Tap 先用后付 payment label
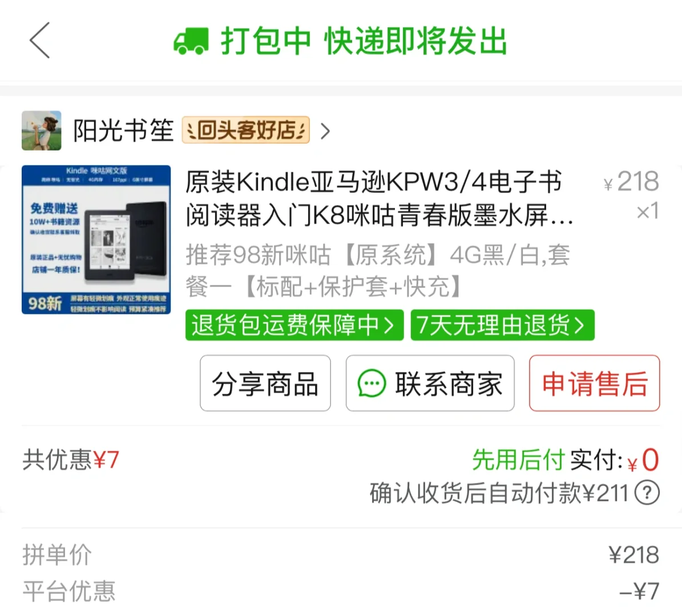682x616 pixels. (518, 460)
